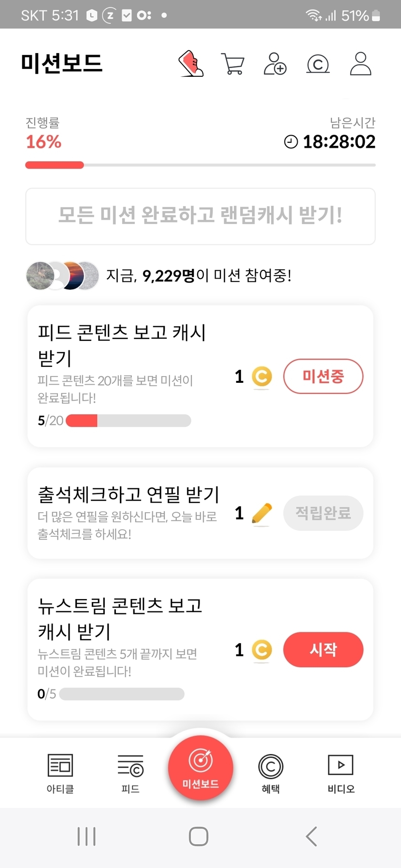Tap the invite friend icon

[x=275, y=64]
